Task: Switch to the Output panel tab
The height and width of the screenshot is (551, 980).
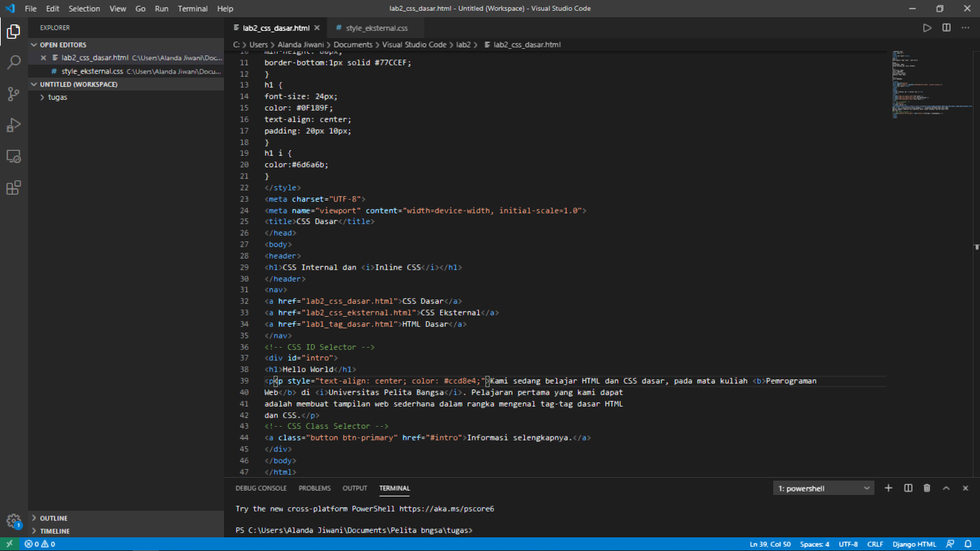Action: [355, 488]
